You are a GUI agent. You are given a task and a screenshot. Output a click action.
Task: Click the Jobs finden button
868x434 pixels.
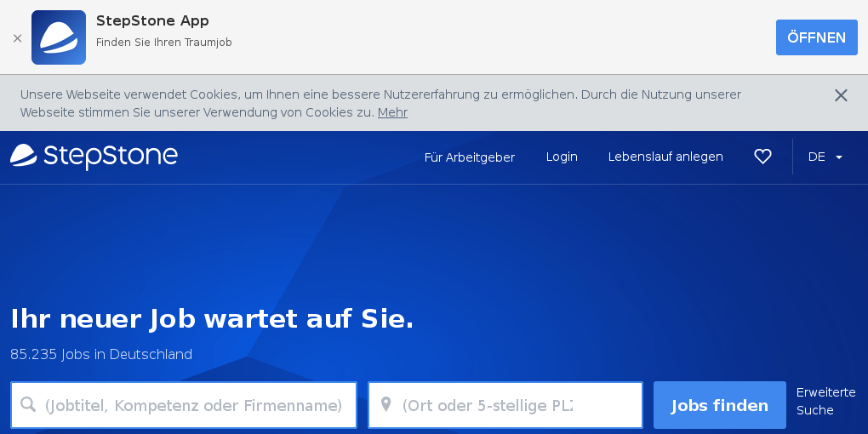pos(720,405)
